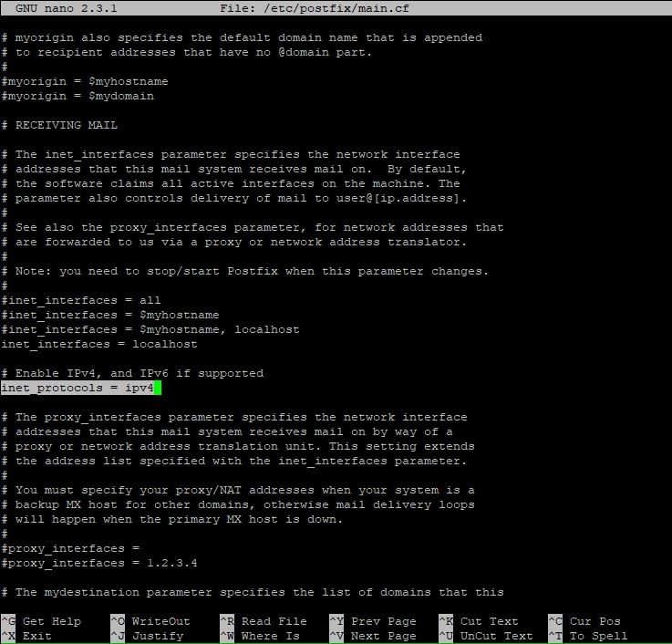672x644 pixels.
Task: Click the ^O WriteOut shortcut
Action: tap(150, 621)
